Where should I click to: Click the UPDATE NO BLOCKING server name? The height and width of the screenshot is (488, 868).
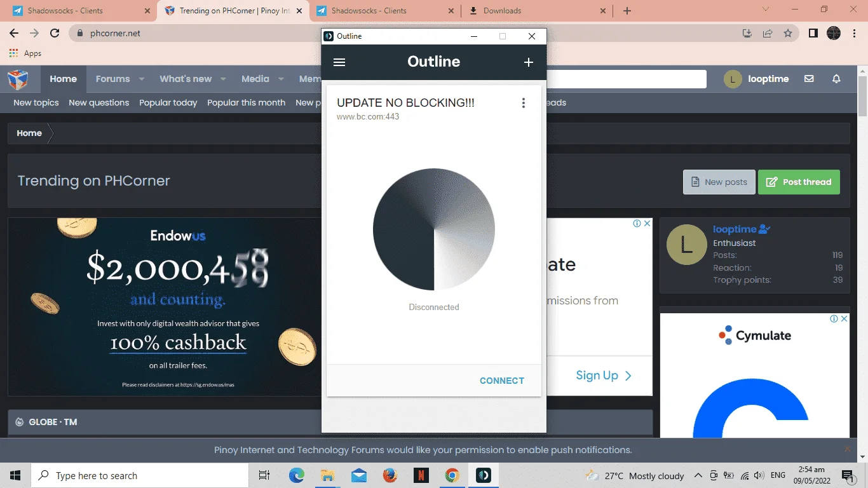pyautogui.click(x=405, y=103)
